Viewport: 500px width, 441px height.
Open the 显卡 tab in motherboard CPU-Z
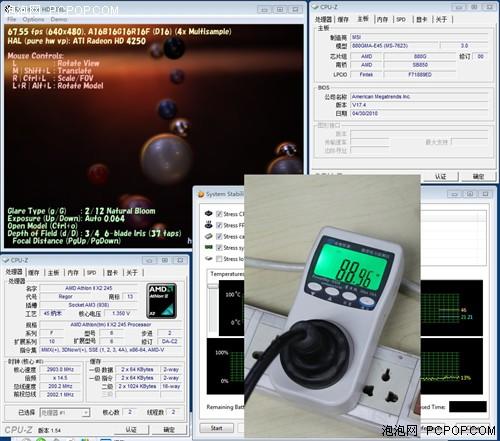422,20
